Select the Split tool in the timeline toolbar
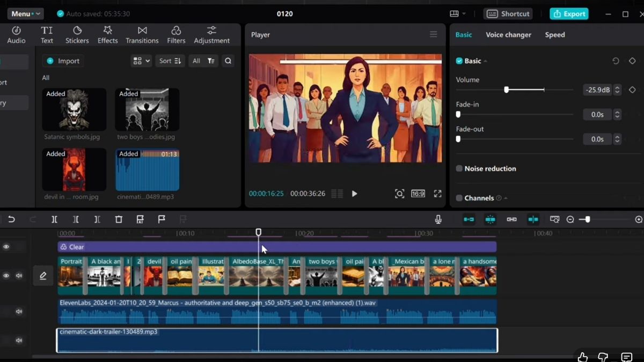Screen dimensions: 644x362 tap(54, 219)
